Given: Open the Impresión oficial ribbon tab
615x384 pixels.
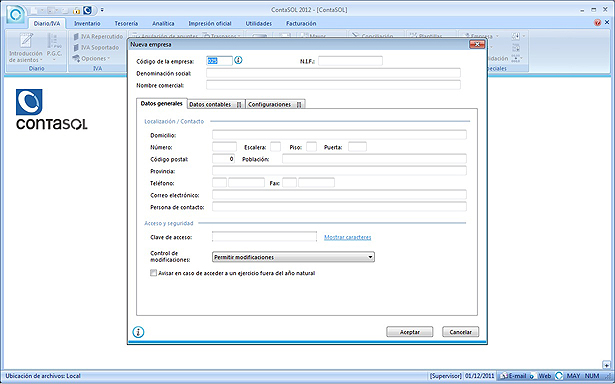Looking at the screenshot, I should [x=210, y=24].
